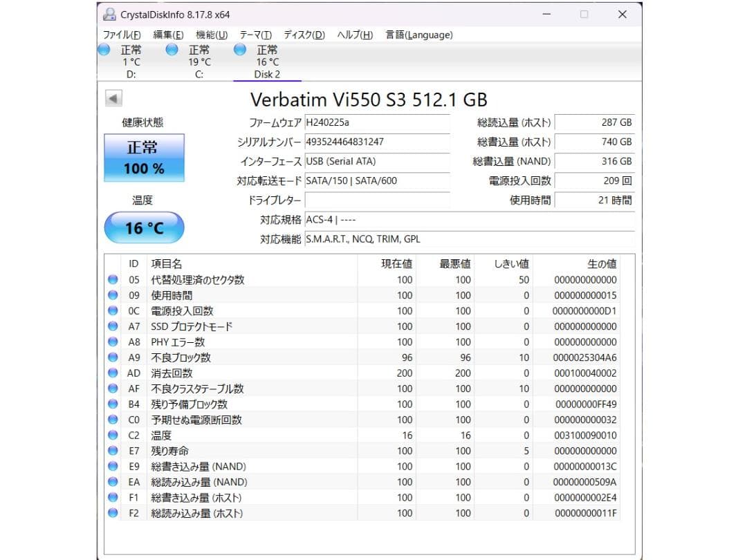Click status orb of attribute E7 row
This screenshot has width=747, height=560.
113,451
